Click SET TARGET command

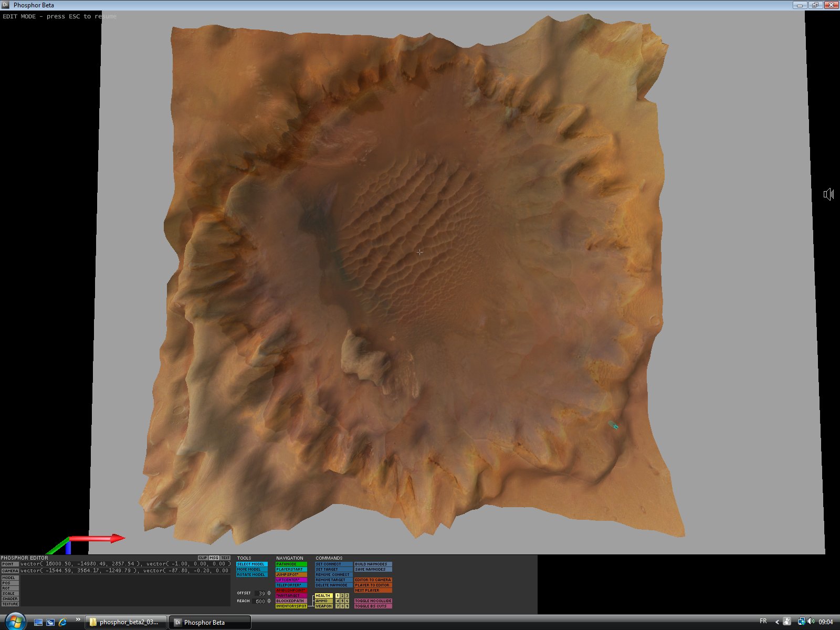334,569
